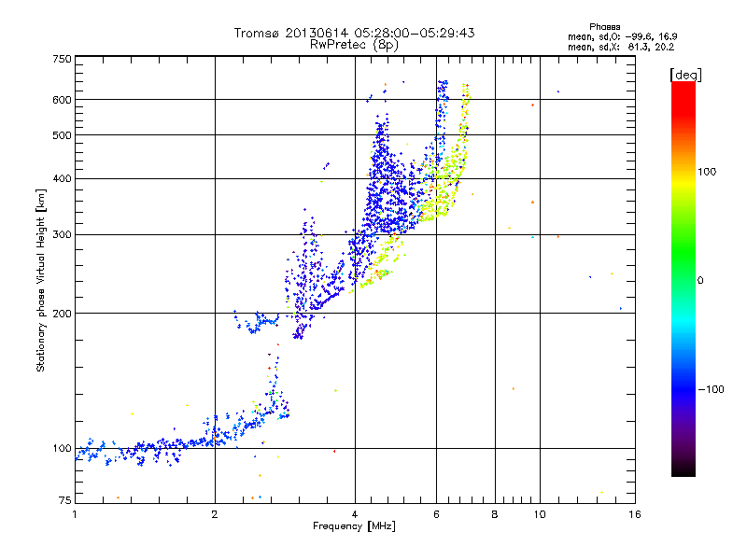
Task: Click the y-axis '400' tick label
Action: [62, 178]
